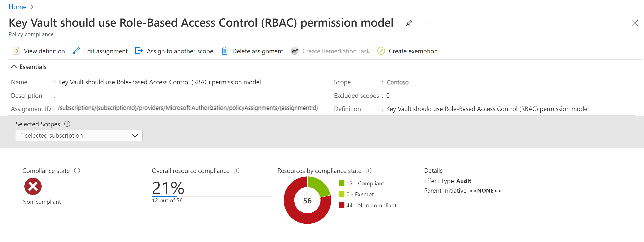Collapse the Essentials section
The height and width of the screenshot is (242, 644).
pos(14,67)
